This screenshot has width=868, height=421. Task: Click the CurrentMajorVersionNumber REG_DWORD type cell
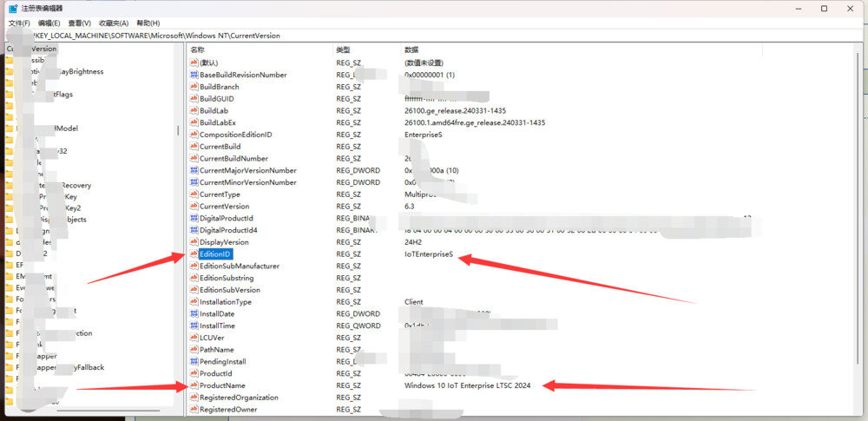pos(358,171)
